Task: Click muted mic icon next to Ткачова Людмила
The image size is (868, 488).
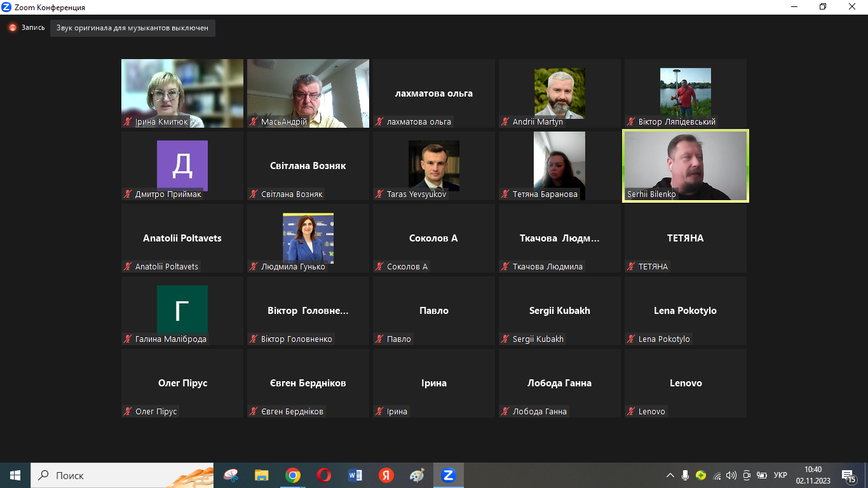Action: pos(505,267)
